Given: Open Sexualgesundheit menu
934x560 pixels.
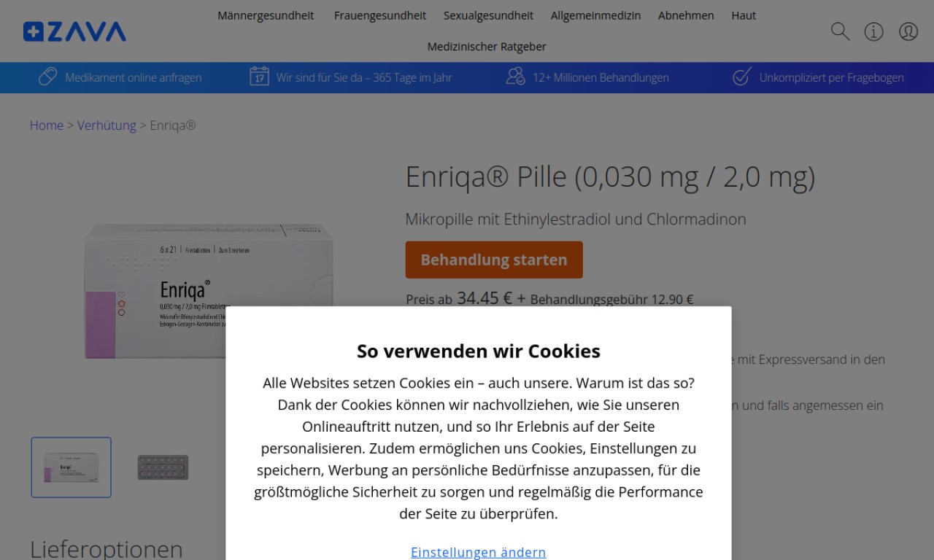Looking at the screenshot, I should [x=488, y=15].
